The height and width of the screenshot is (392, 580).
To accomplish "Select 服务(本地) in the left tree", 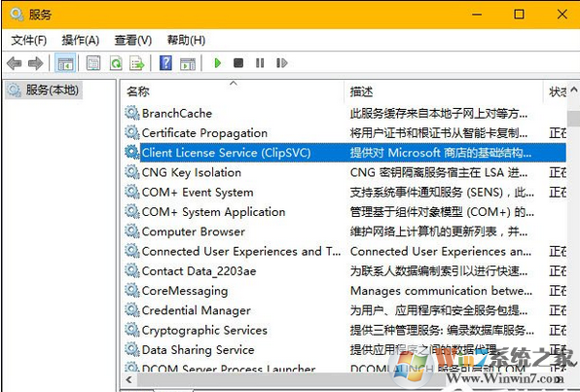I will [x=52, y=89].
